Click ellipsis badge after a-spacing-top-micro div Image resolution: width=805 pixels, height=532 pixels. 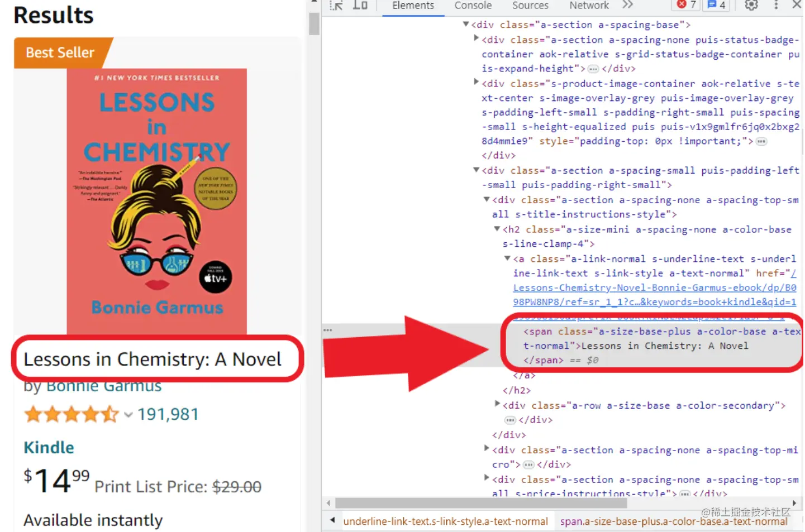point(528,464)
